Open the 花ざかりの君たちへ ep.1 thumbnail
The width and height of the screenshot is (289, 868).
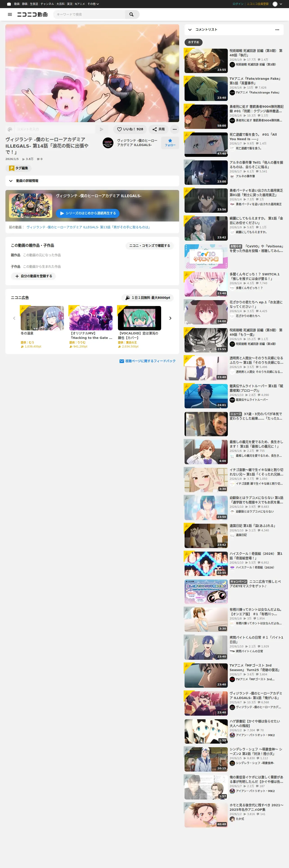point(206,312)
